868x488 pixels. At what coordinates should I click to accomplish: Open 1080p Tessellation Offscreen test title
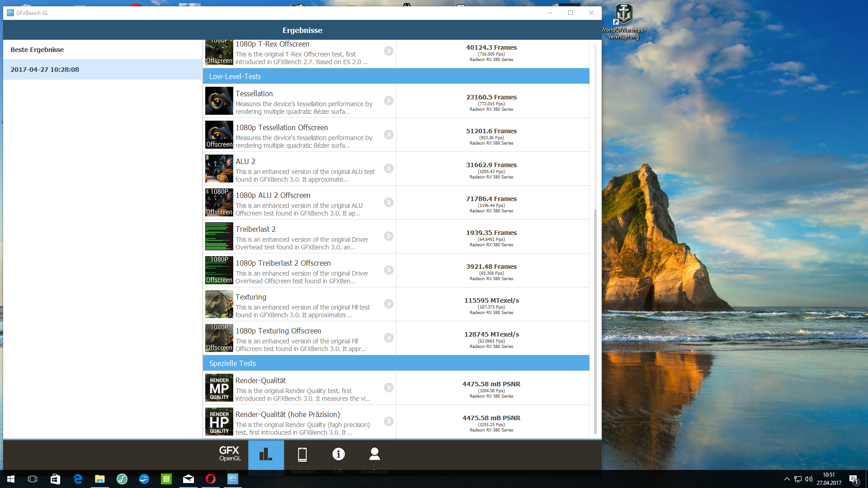click(x=281, y=128)
